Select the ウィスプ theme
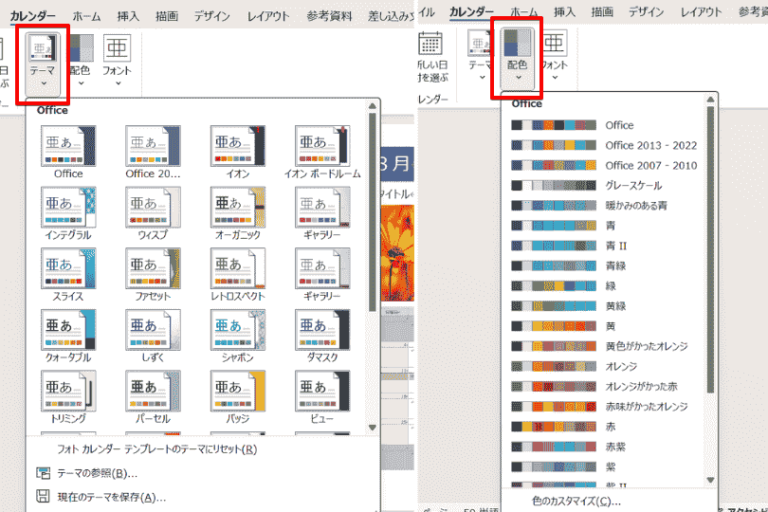This screenshot has height=512, width=768. click(x=153, y=207)
